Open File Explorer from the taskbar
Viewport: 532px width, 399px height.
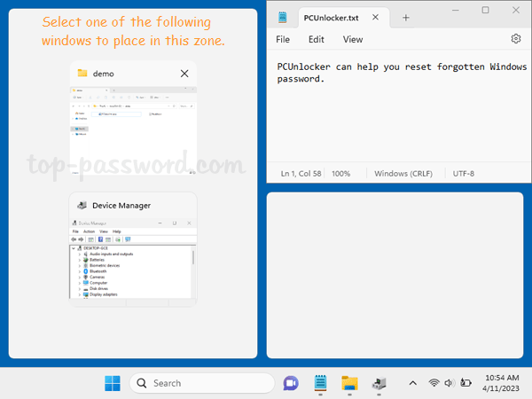coord(349,383)
